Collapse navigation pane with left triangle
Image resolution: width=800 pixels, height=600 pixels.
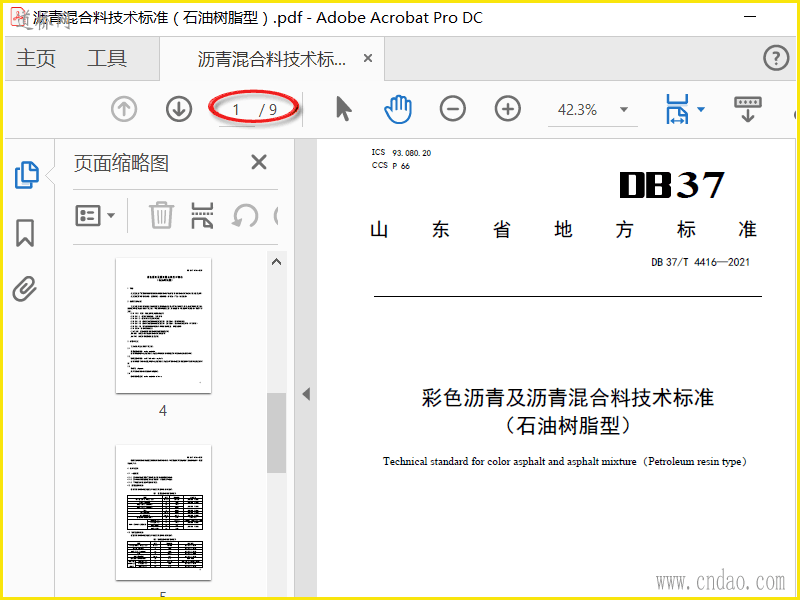click(x=306, y=394)
